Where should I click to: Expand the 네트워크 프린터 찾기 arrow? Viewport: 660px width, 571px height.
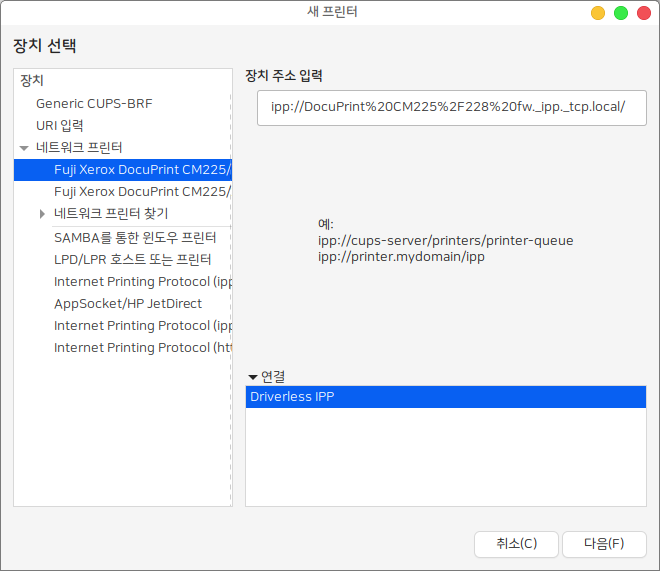coord(42,214)
